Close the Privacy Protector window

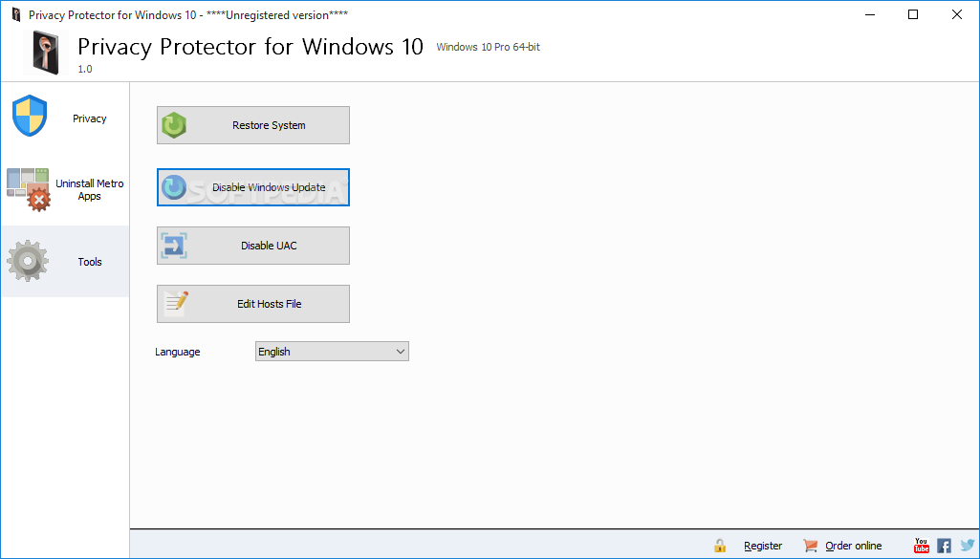coord(957,14)
